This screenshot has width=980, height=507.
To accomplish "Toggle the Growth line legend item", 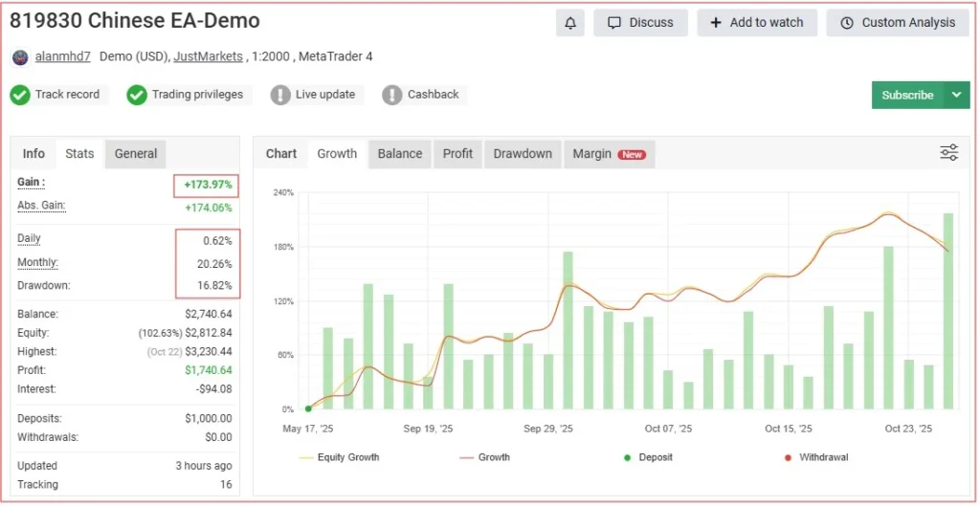I will tap(484, 457).
